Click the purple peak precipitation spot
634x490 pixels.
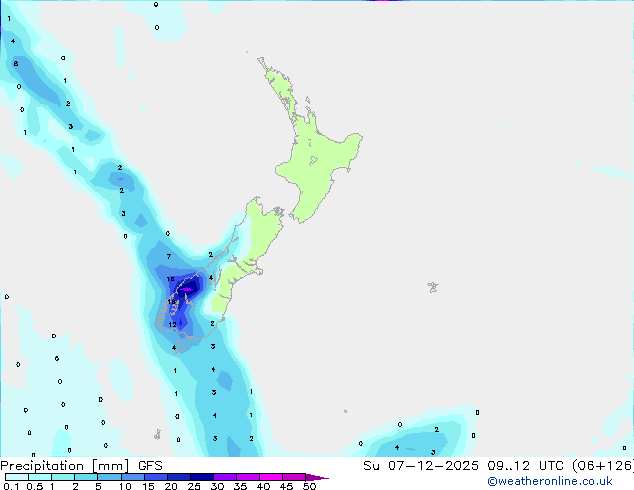pyautogui.click(x=186, y=289)
